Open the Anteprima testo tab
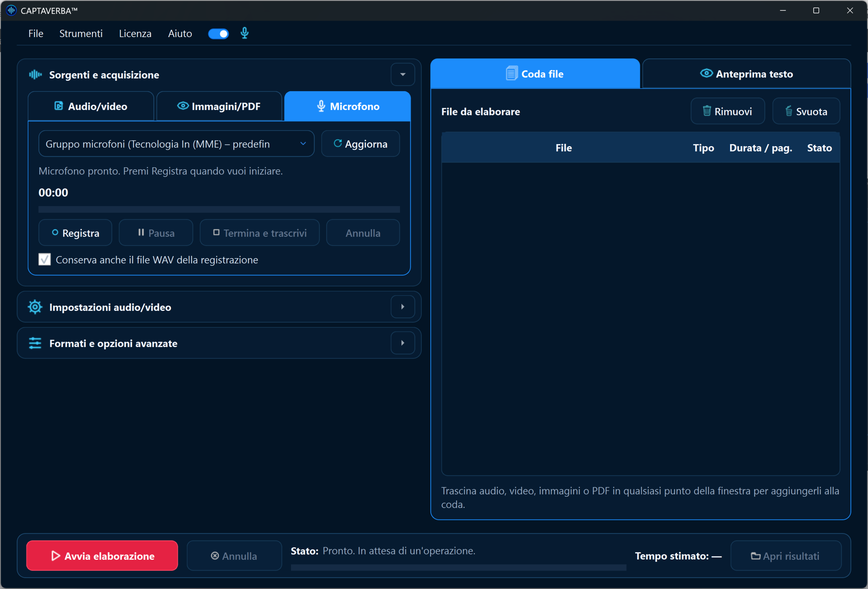This screenshot has height=589, width=868. click(x=746, y=74)
